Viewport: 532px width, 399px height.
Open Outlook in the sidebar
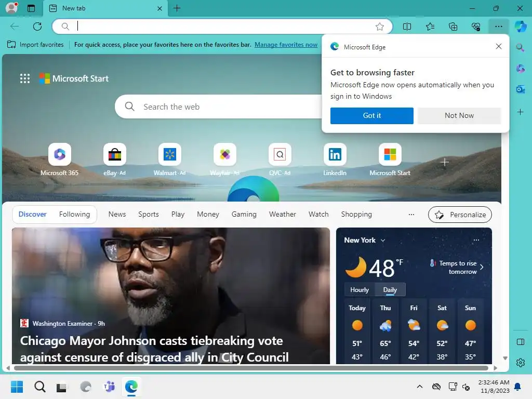click(x=520, y=89)
